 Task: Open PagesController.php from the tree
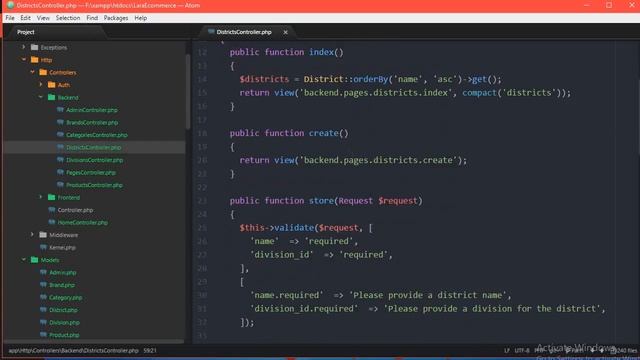point(91,173)
